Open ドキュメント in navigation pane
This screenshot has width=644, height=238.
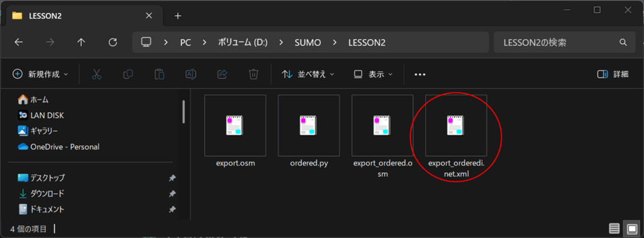[x=41, y=209]
